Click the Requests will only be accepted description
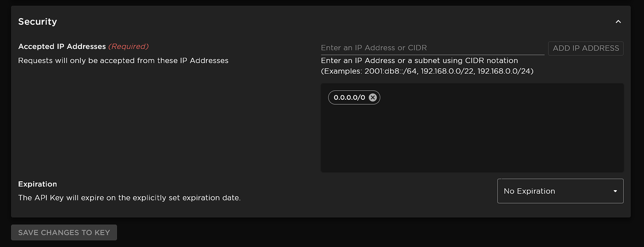This screenshot has width=644, height=247. click(x=123, y=61)
